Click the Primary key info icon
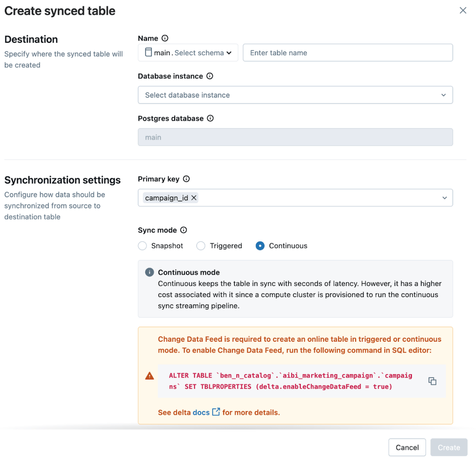The width and height of the screenshot is (476, 460). 187,179
